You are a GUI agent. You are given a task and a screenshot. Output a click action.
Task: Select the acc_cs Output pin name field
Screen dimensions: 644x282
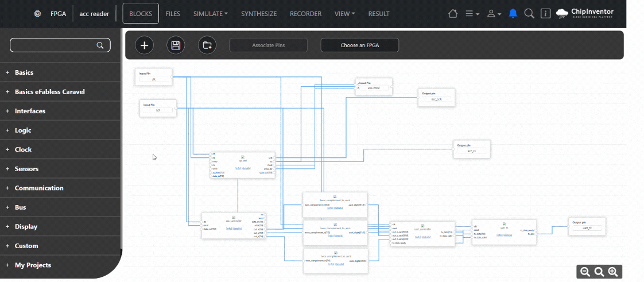click(471, 151)
